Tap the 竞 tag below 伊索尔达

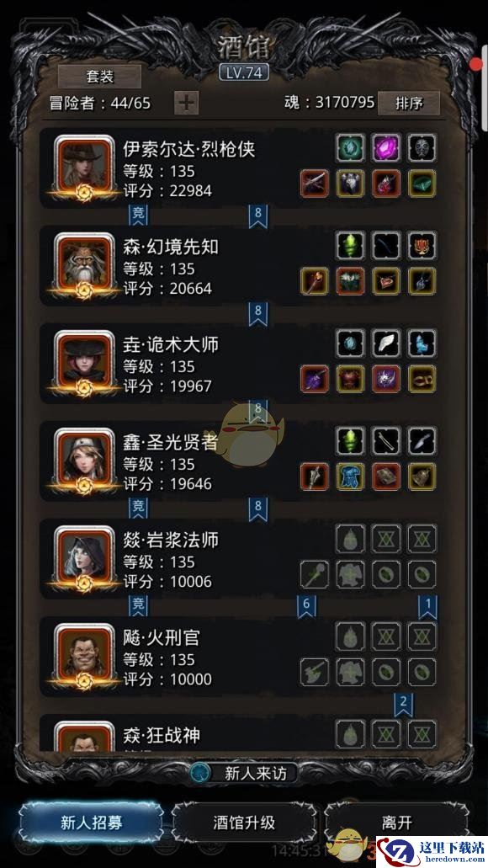tap(138, 216)
